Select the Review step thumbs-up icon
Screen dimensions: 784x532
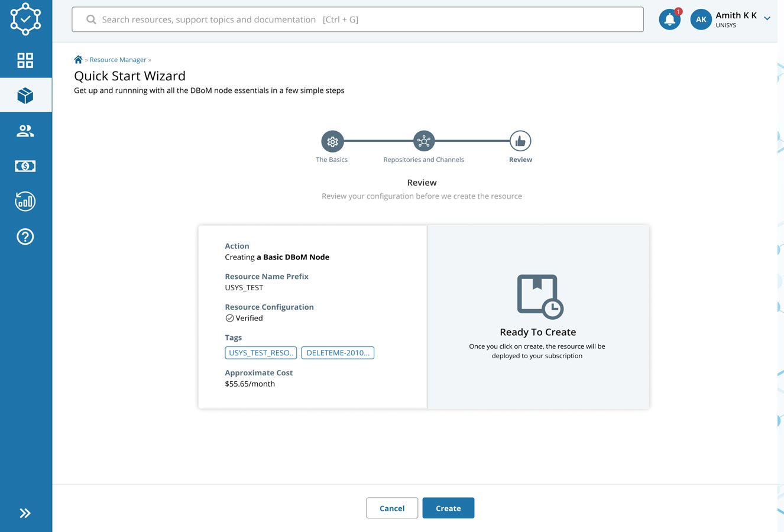pos(520,142)
